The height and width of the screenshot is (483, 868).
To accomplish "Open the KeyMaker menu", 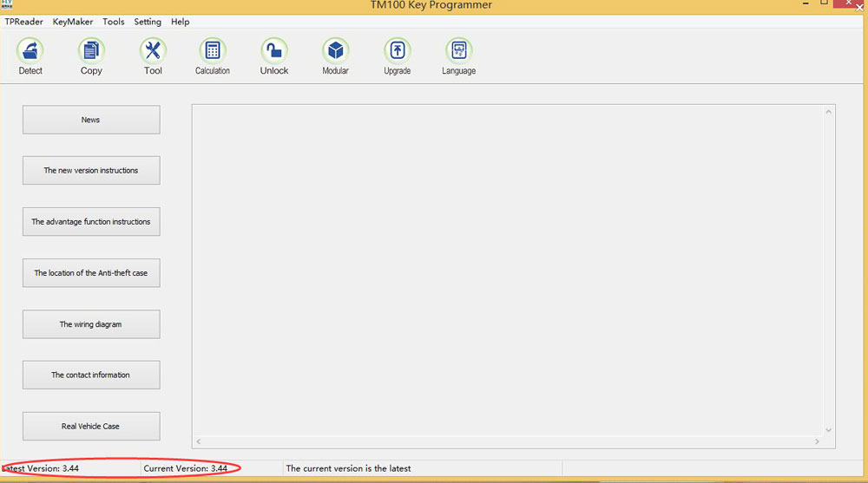I will [73, 22].
